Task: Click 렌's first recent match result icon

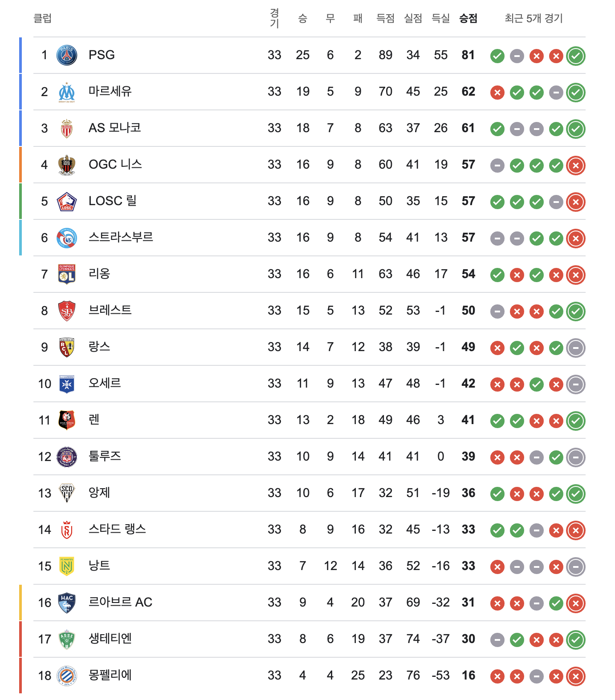Action: [497, 421]
